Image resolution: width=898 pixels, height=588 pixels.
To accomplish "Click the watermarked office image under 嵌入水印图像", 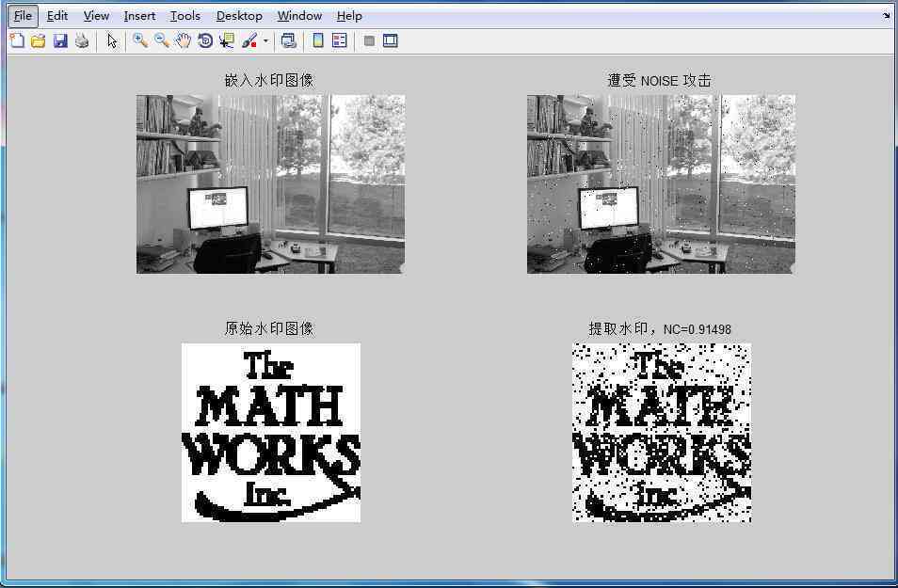I will 270,184.
